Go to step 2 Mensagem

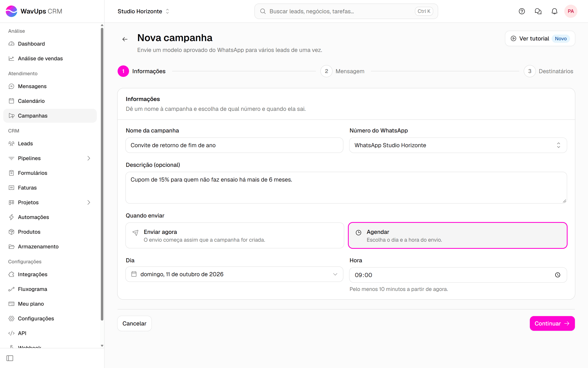(x=342, y=71)
